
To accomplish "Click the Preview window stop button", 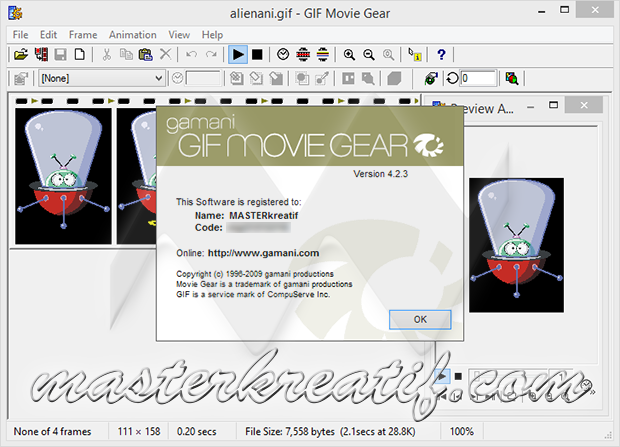I will [458, 376].
